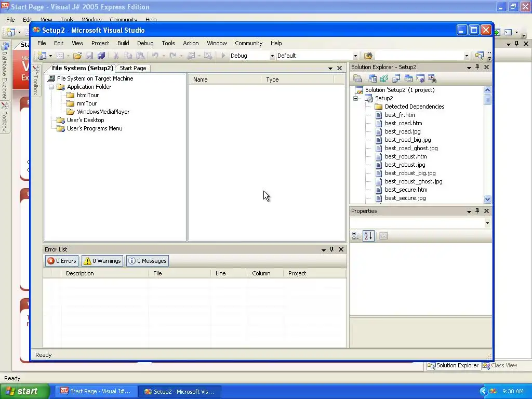Open Error List window position dropdown arrow
The image size is (532, 399).
pyautogui.click(x=323, y=250)
